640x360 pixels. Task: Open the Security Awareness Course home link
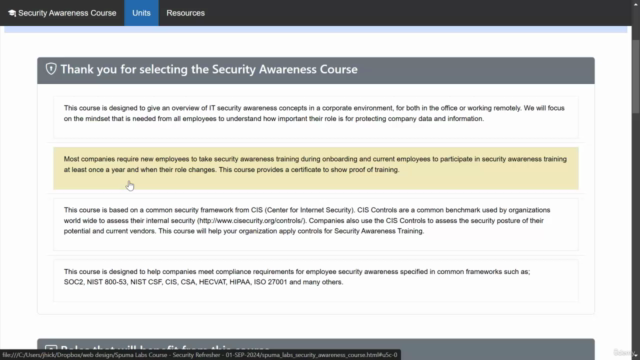(62, 13)
